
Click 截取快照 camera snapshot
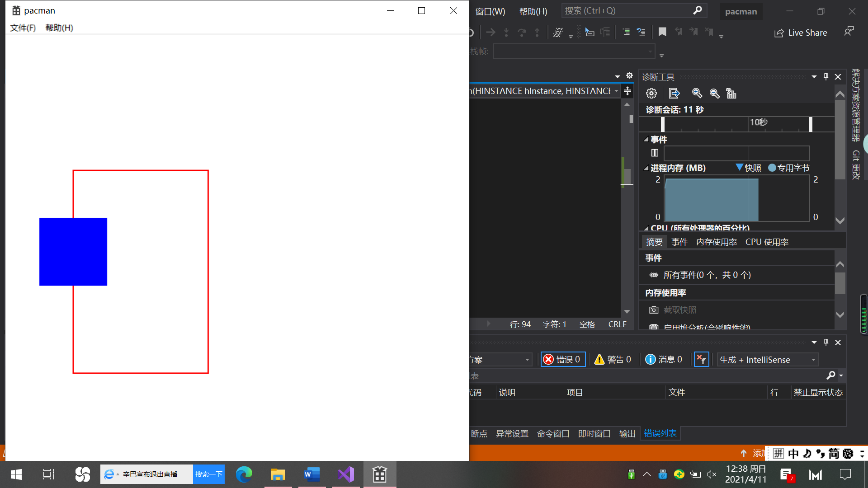pyautogui.click(x=673, y=310)
